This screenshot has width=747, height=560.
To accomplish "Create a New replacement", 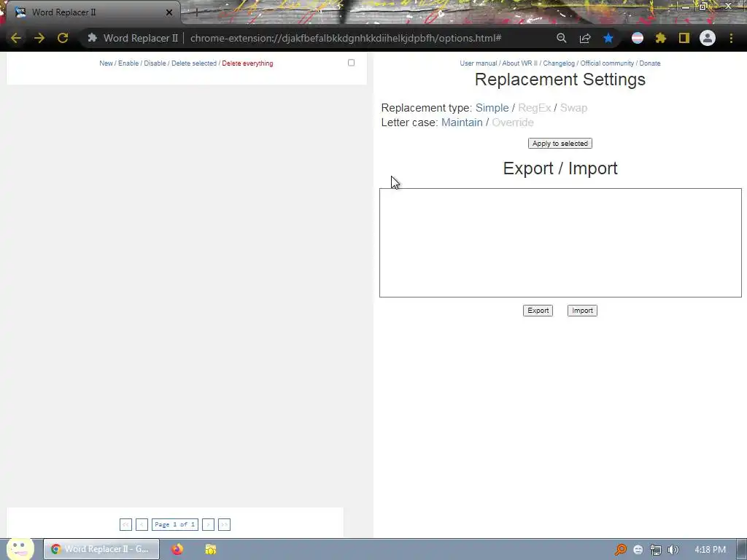I will point(106,63).
